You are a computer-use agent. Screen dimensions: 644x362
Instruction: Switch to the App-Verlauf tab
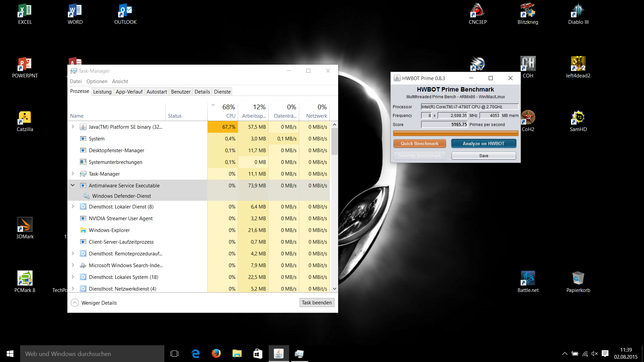(x=129, y=92)
